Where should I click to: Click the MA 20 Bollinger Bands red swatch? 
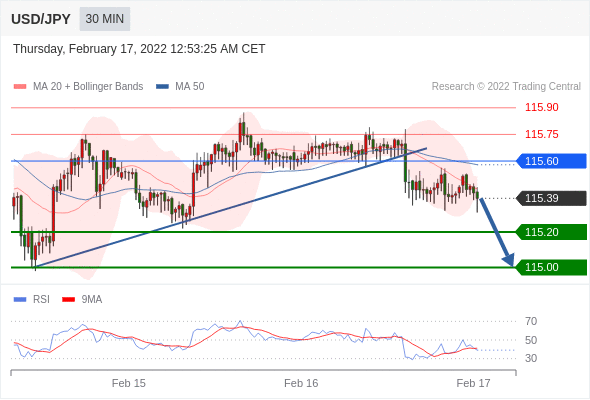point(20,87)
